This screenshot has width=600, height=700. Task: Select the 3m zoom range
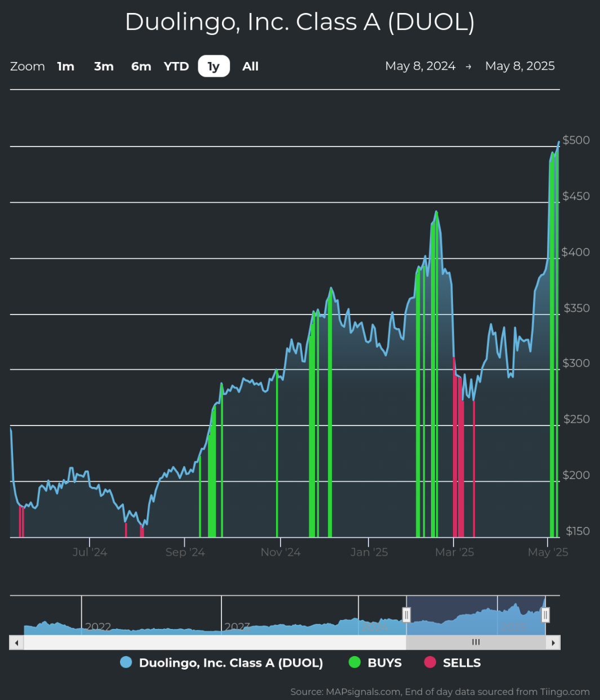pyautogui.click(x=104, y=67)
